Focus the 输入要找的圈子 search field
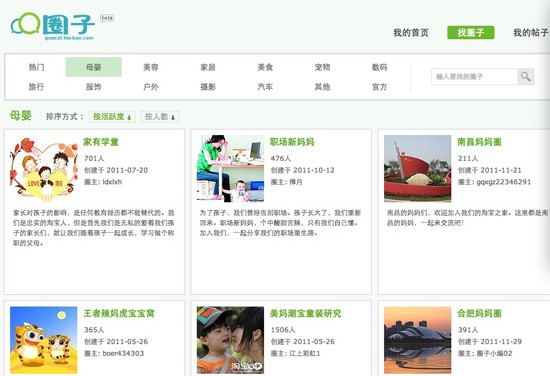 pos(474,76)
